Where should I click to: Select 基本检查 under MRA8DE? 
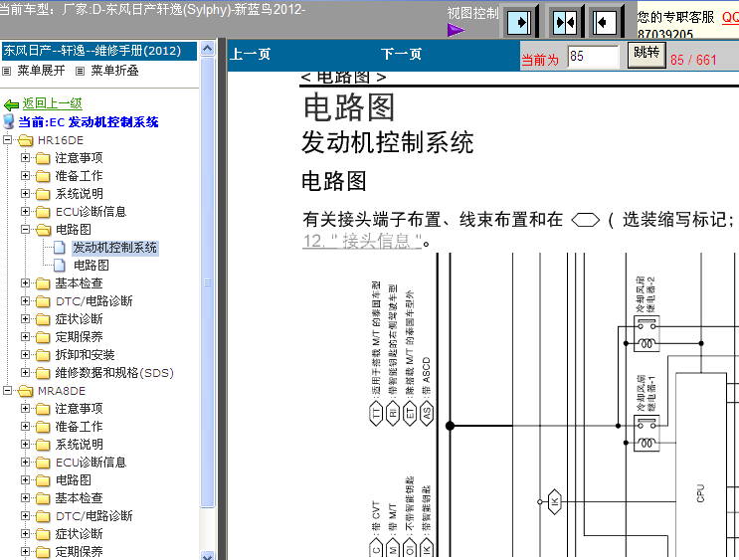[x=79, y=498]
